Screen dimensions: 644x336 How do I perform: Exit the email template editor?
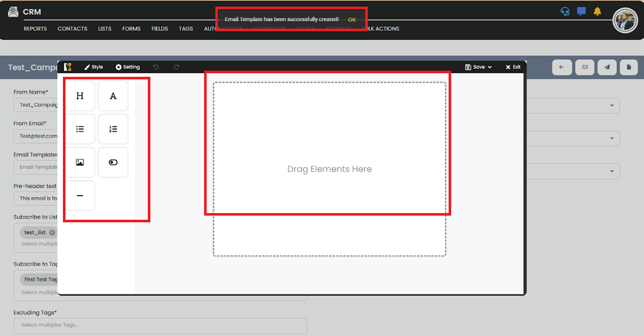[x=513, y=67]
